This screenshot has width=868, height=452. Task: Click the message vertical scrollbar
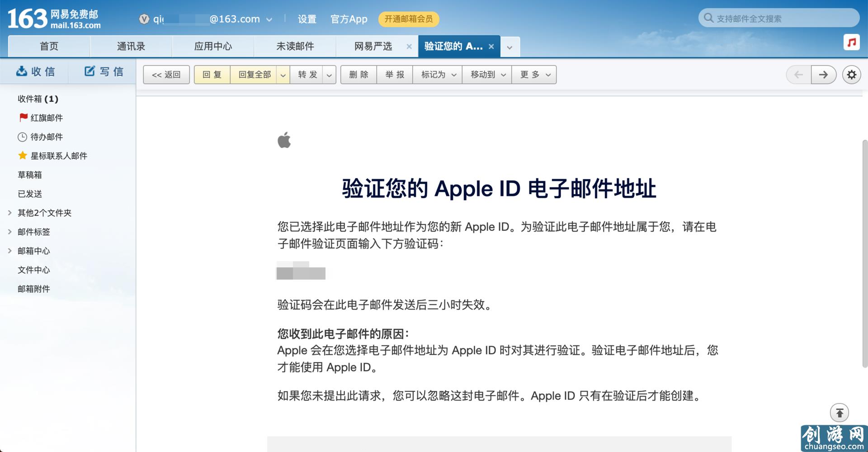click(865, 253)
